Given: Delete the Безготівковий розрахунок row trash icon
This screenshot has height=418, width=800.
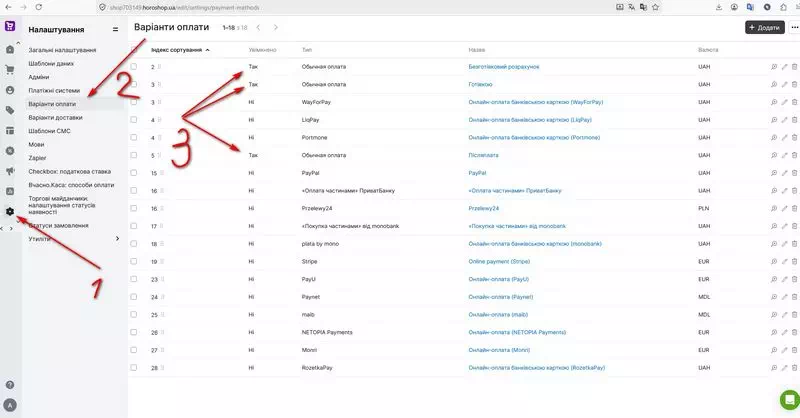Looking at the screenshot, I should (x=794, y=67).
